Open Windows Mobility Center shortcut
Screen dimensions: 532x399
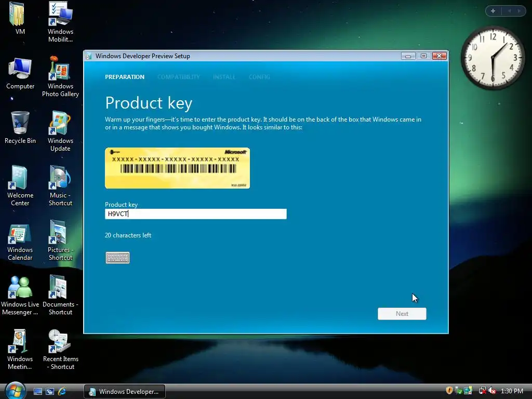tap(60, 22)
